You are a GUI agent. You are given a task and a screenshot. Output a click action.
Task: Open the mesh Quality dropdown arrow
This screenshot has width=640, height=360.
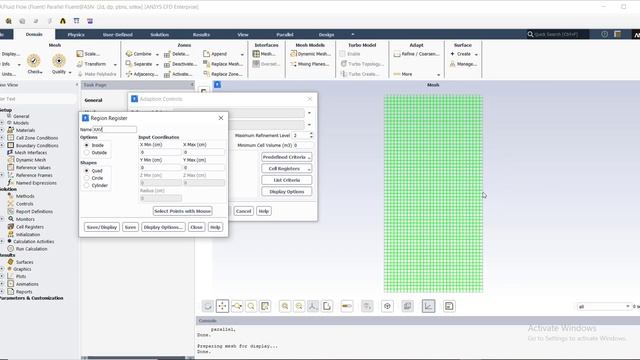coord(70,72)
